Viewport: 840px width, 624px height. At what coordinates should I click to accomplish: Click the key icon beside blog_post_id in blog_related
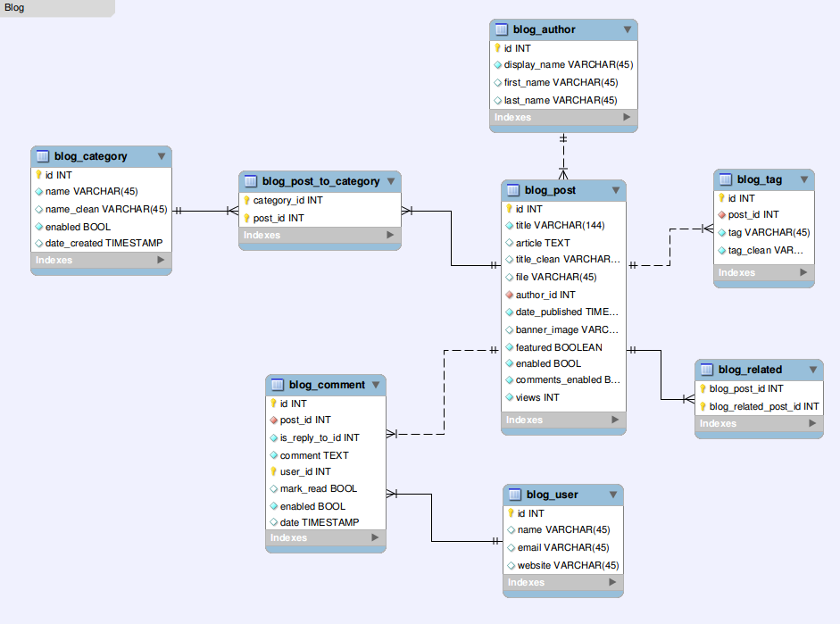pyautogui.click(x=703, y=387)
